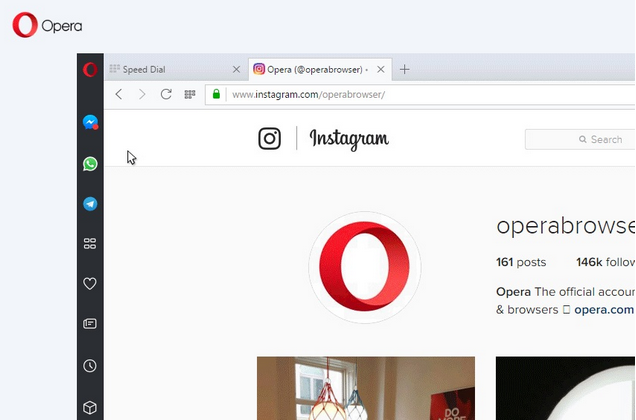
Task: Select the Opera (@operabrowser) Instagram tab
Action: coord(320,69)
